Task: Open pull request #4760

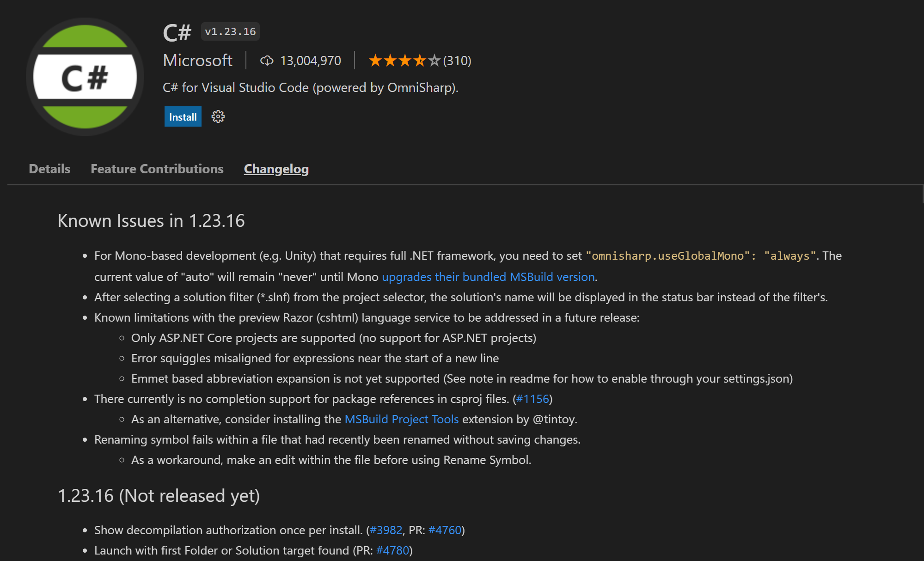Action: tap(446, 530)
